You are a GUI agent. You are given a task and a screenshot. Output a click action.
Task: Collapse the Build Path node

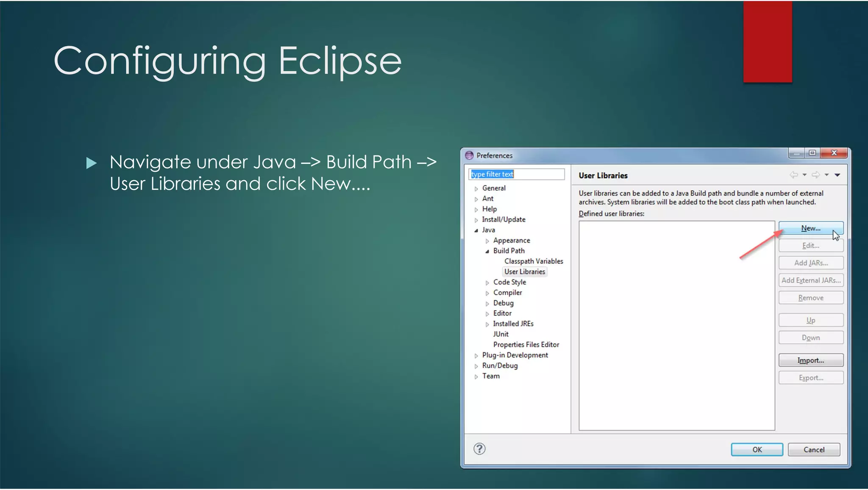[487, 251]
